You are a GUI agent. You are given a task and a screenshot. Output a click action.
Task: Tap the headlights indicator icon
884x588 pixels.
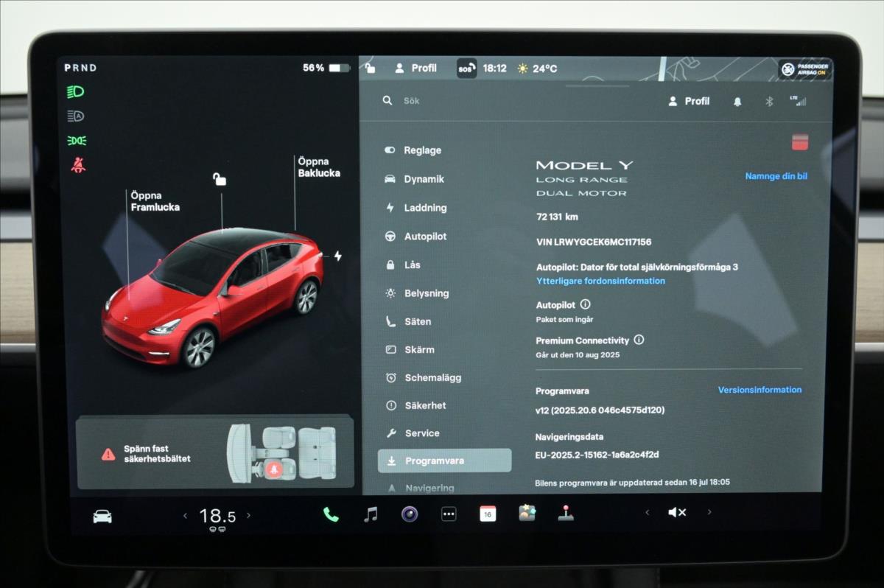pos(76,92)
